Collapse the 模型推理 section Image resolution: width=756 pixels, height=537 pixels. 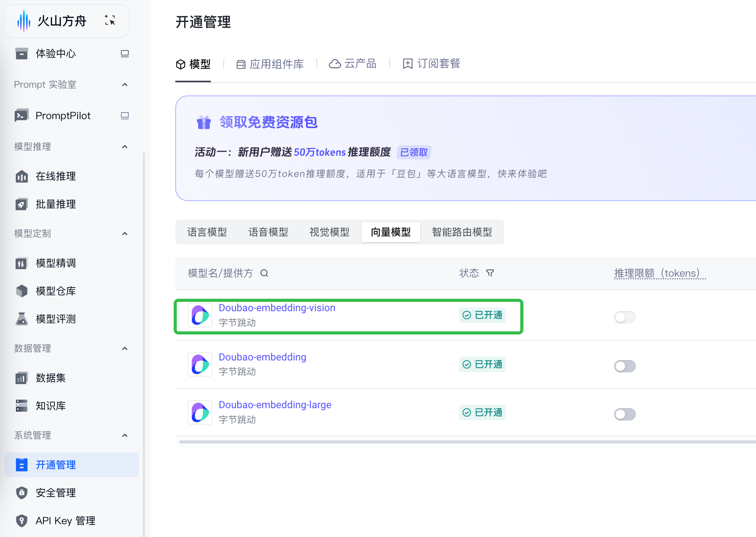point(124,147)
